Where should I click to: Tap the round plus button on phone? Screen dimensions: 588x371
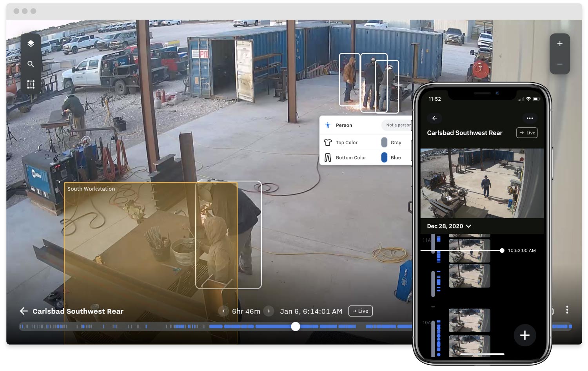coord(524,335)
